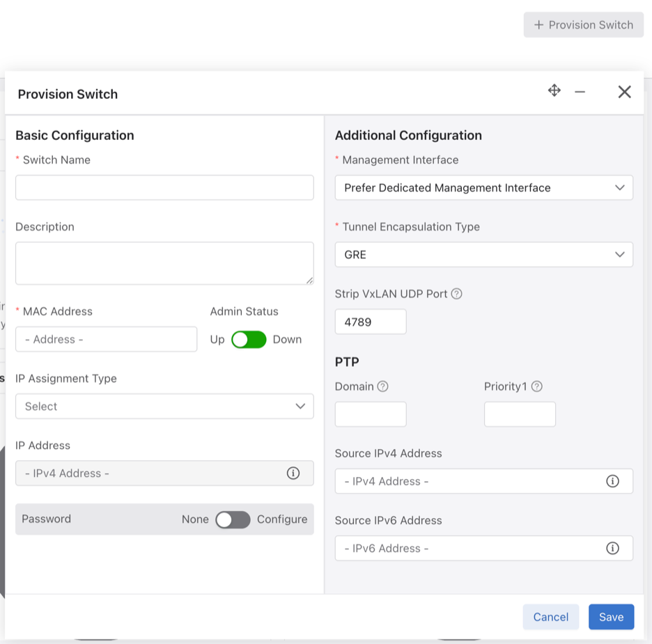Click the Provision Switch button at top
This screenshot has width=652, height=644.
coord(584,25)
